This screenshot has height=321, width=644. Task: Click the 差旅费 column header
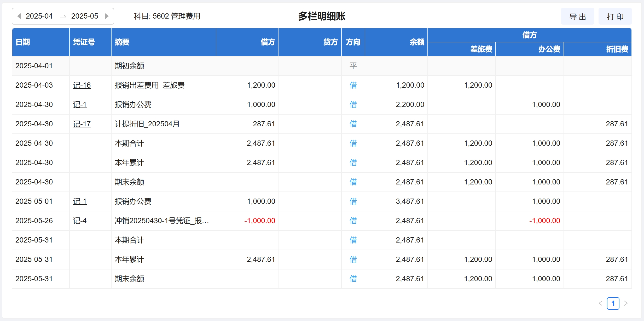(481, 49)
